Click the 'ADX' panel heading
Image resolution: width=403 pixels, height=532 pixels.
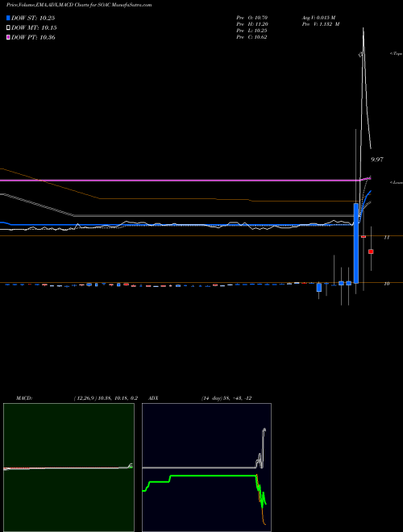click(153, 398)
